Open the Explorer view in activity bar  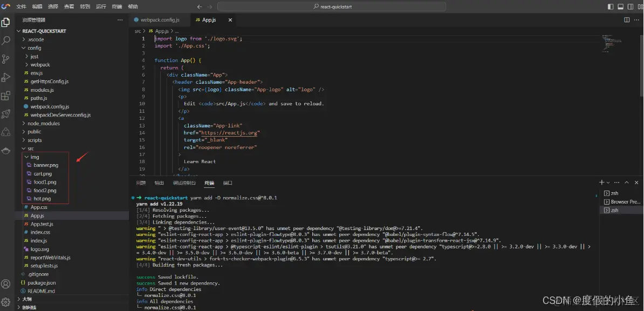tap(6, 23)
